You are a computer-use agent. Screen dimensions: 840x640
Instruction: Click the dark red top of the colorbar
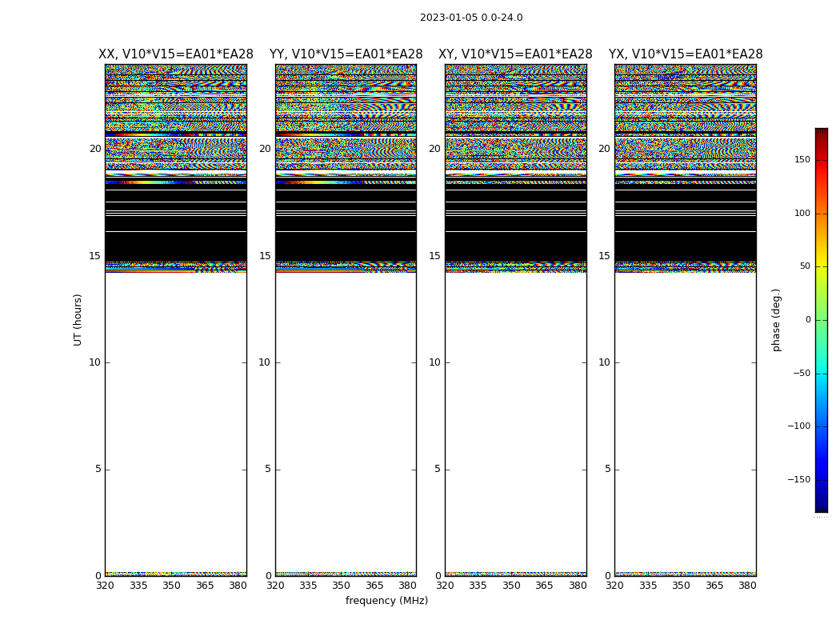(821, 133)
